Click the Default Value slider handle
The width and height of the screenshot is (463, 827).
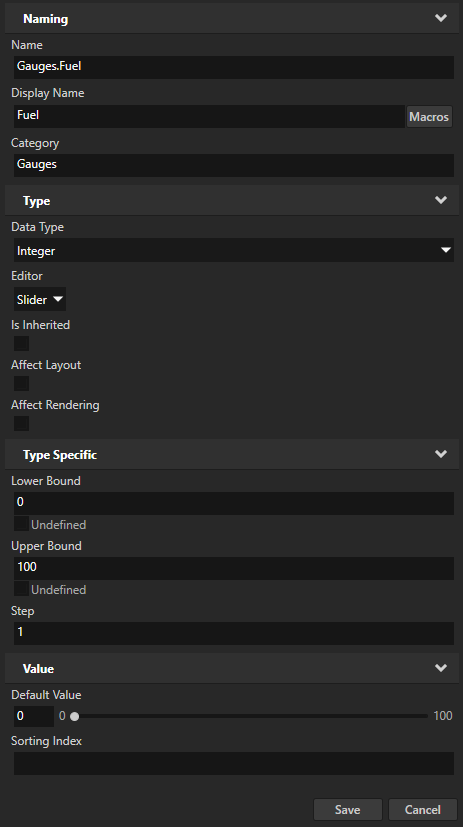coord(74,716)
